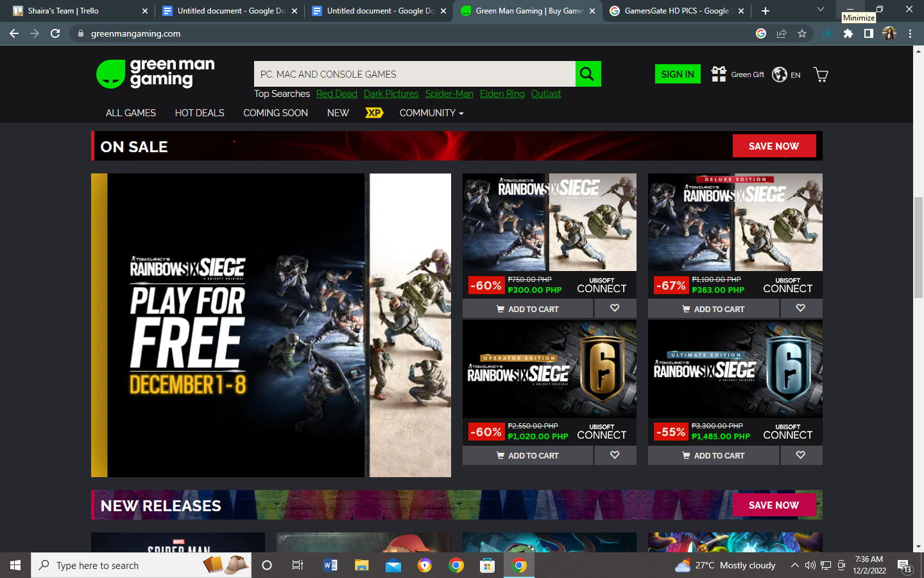The image size is (924, 578).
Task: Click the SIGN IN button
Action: [x=678, y=74]
